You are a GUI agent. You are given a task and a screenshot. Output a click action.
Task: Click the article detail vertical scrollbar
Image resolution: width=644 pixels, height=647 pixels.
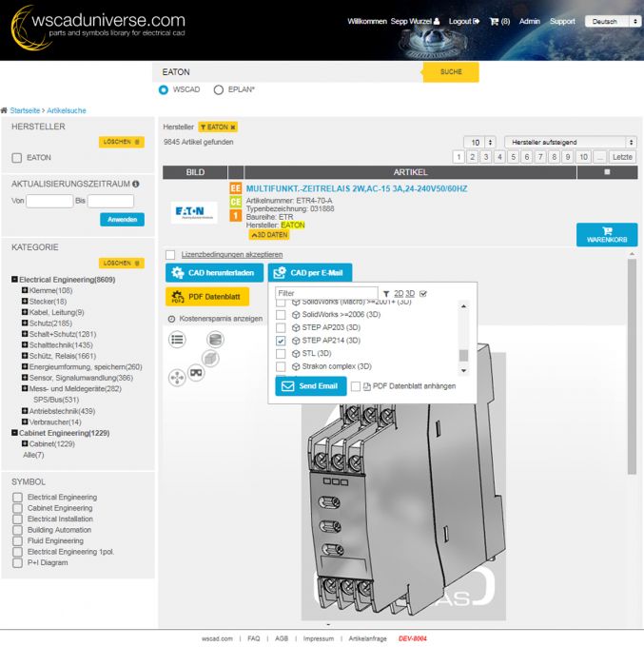632,367
